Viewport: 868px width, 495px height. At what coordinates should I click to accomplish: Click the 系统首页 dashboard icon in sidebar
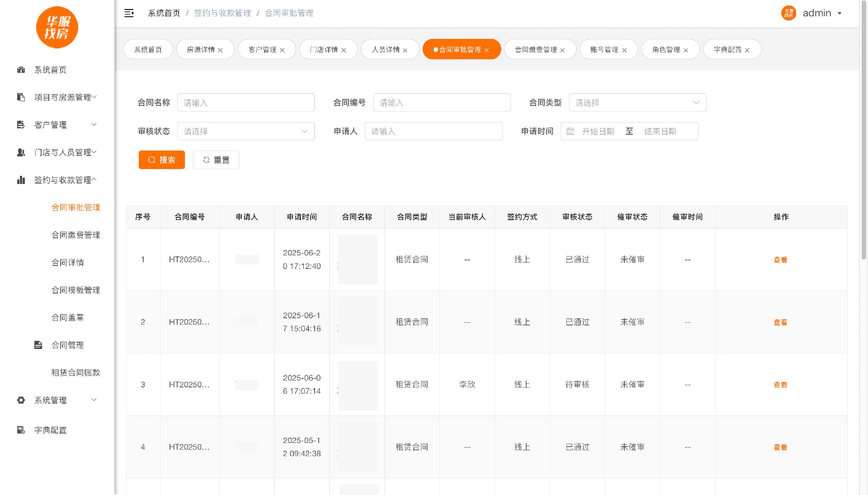point(21,70)
